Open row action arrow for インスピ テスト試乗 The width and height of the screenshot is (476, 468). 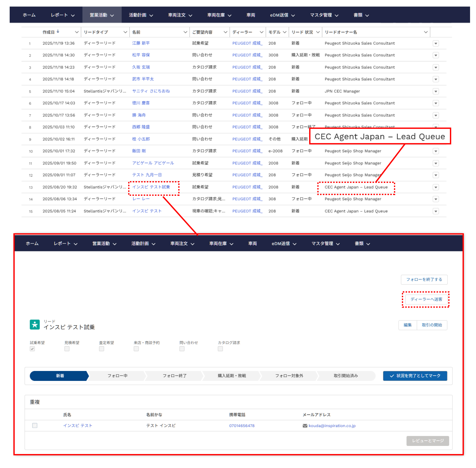[x=436, y=187]
